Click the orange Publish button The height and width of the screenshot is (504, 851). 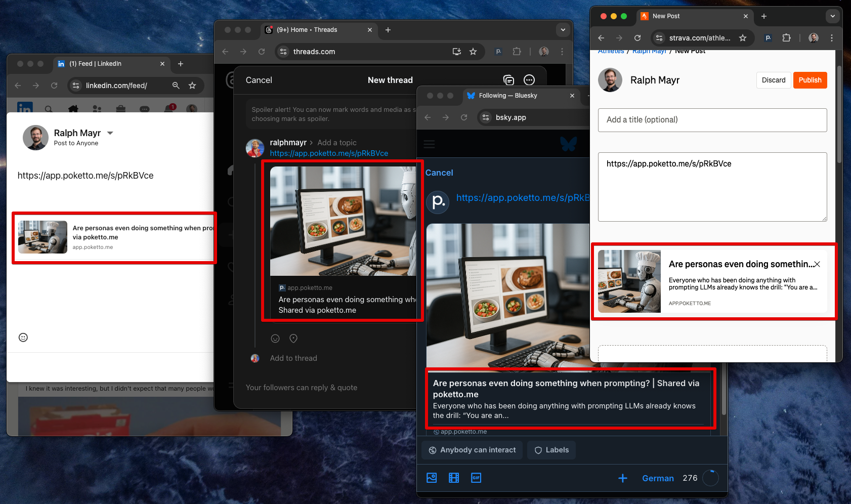pos(810,80)
